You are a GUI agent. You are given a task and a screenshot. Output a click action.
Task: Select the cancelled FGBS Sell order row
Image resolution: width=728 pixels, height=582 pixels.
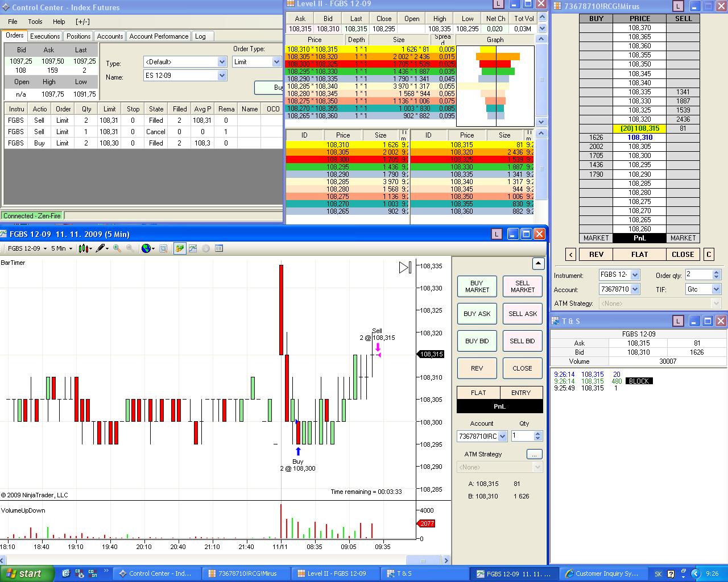(x=143, y=132)
